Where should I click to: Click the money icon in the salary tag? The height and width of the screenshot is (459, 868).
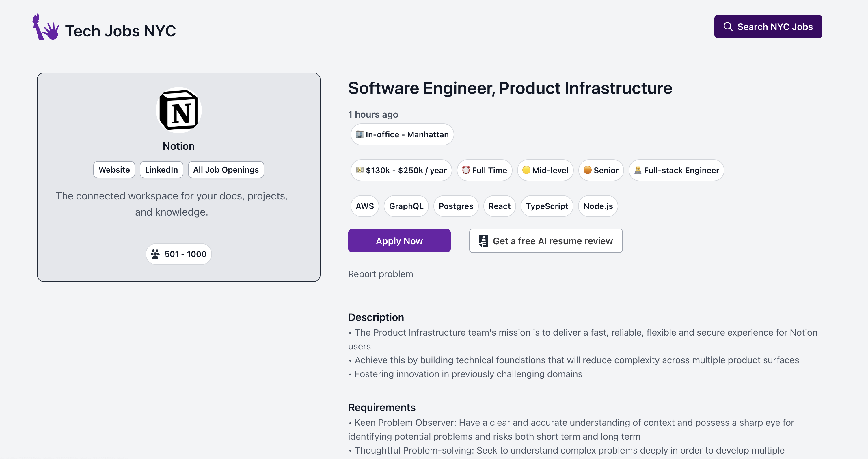pos(360,170)
